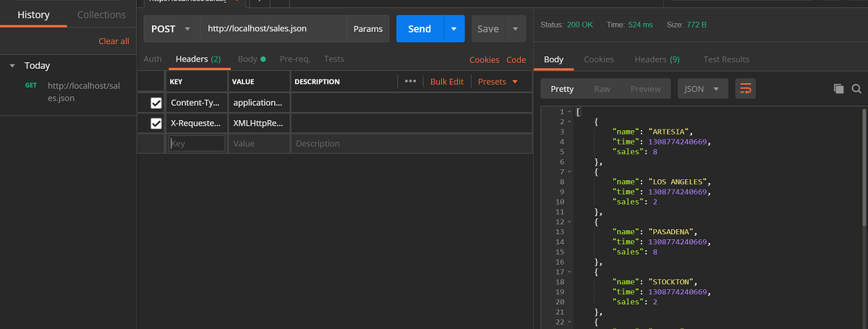Open the request Cookies link
868x329 pixels.
pos(485,60)
